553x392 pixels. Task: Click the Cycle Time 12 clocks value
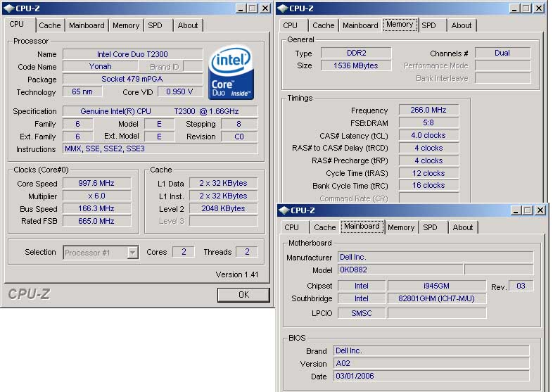pos(428,173)
